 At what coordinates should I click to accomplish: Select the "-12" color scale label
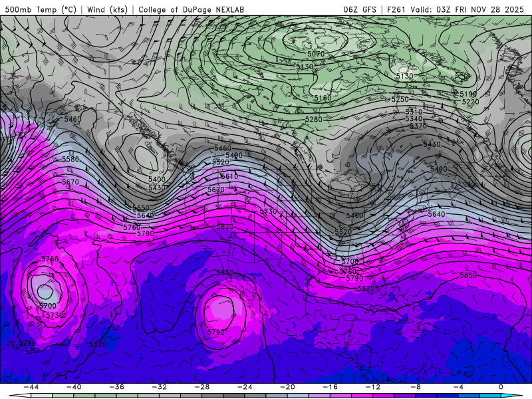pos(373,387)
